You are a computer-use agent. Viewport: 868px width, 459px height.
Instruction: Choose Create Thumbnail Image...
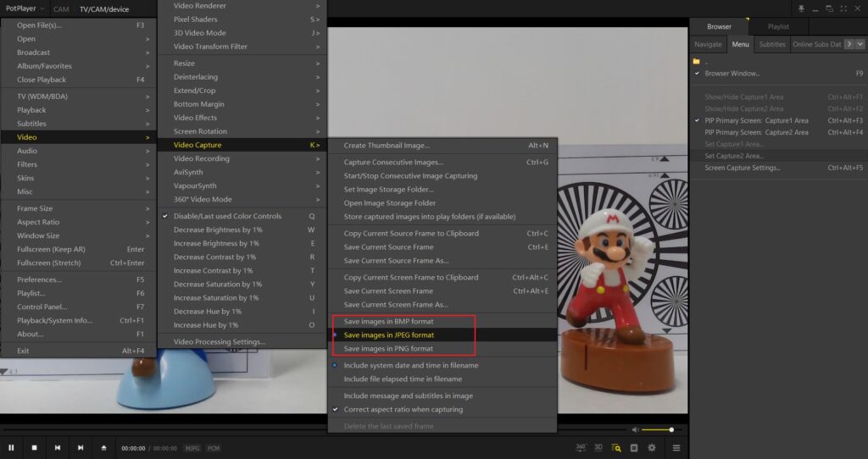(442, 146)
